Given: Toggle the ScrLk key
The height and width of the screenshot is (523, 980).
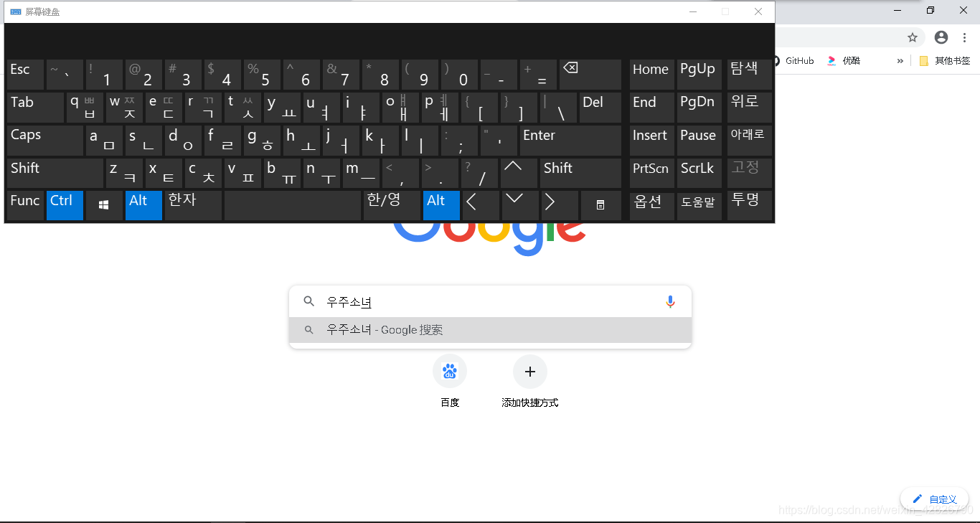Looking at the screenshot, I should pos(699,173).
